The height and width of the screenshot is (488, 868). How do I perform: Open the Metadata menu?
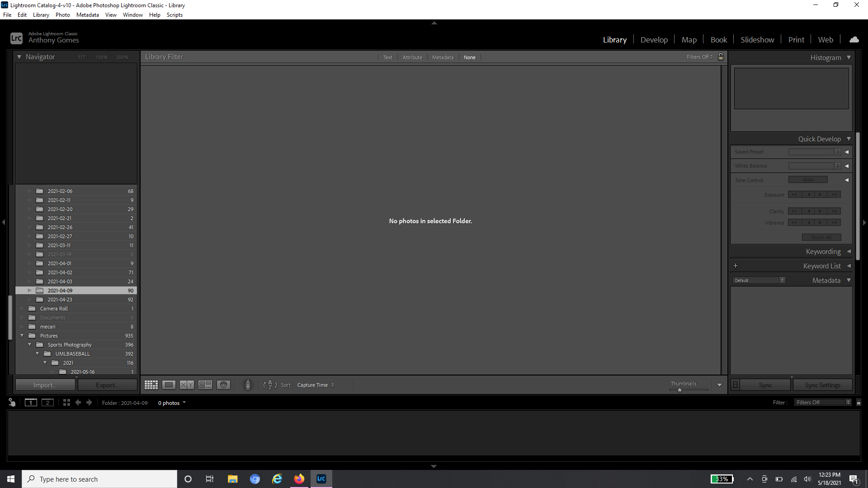point(87,14)
